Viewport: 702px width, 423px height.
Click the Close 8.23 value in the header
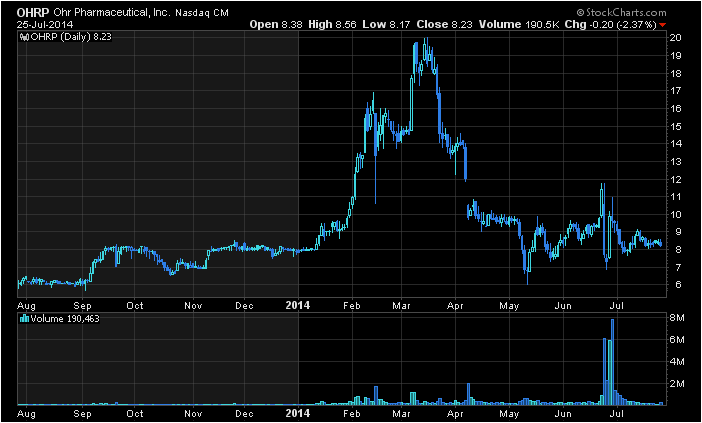[x=444, y=25]
